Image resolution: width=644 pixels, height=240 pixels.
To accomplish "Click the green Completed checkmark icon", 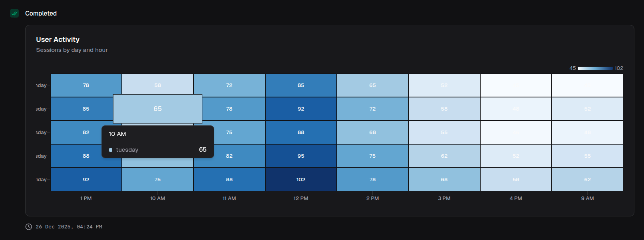I will click(14, 13).
